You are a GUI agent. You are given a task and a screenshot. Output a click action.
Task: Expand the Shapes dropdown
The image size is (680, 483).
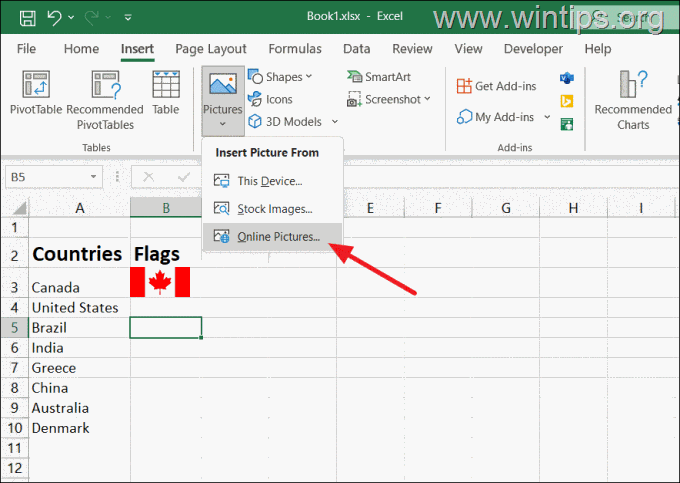pyautogui.click(x=281, y=77)
